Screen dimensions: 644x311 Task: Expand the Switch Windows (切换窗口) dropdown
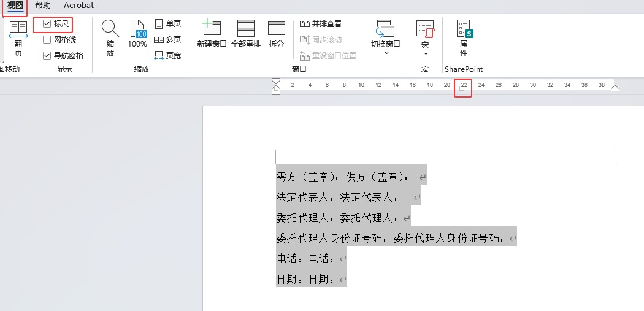pos(386,53)
